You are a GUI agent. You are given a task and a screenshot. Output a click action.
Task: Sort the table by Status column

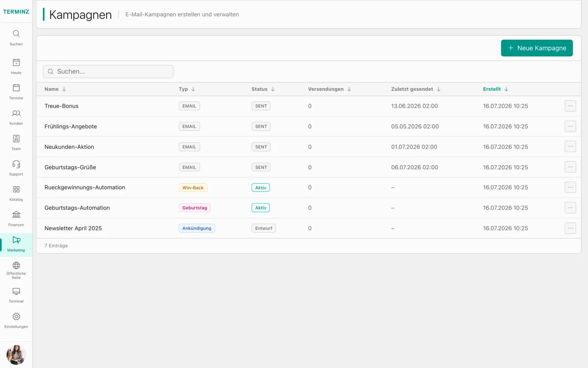tap(263, 89)
